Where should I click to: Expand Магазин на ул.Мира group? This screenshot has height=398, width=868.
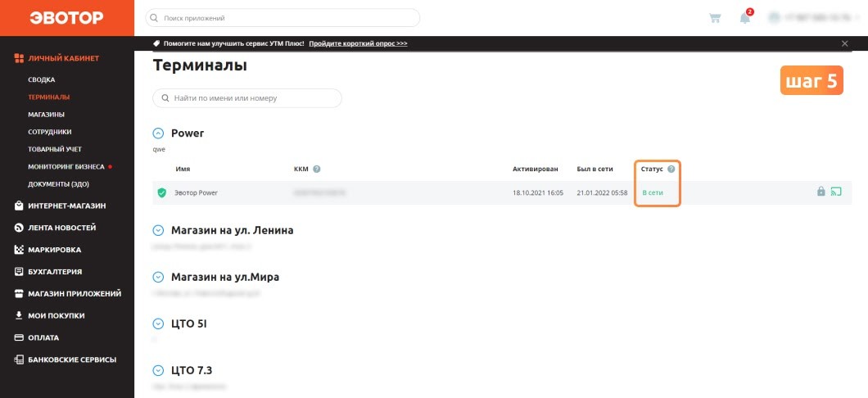pos(158,277)
